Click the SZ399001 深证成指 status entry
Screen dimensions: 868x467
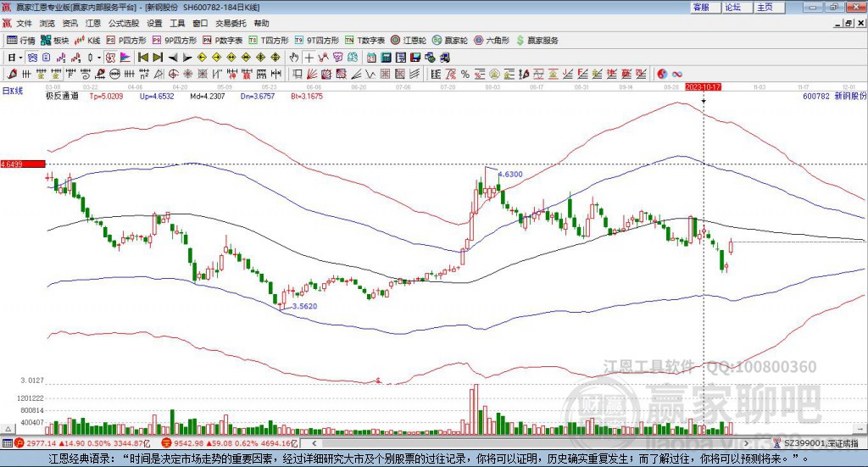(815, 443)
